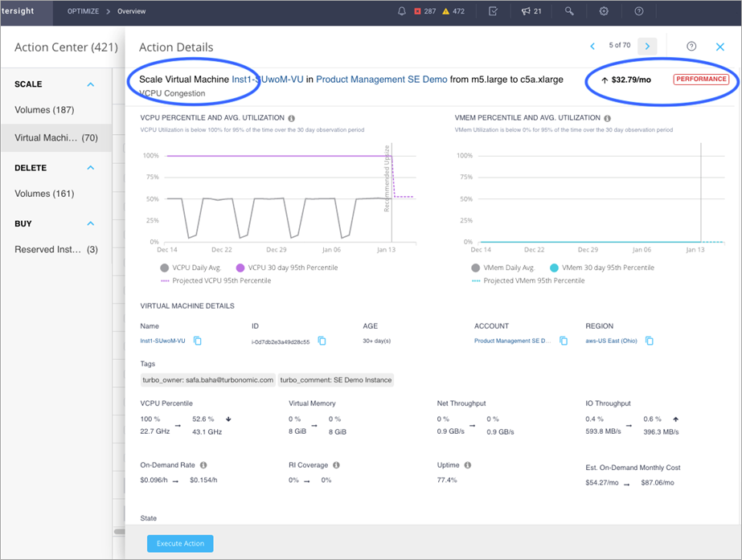Open the search magnifier in top bar
This screenshot has height=560, width=742.
coord(569,11)
